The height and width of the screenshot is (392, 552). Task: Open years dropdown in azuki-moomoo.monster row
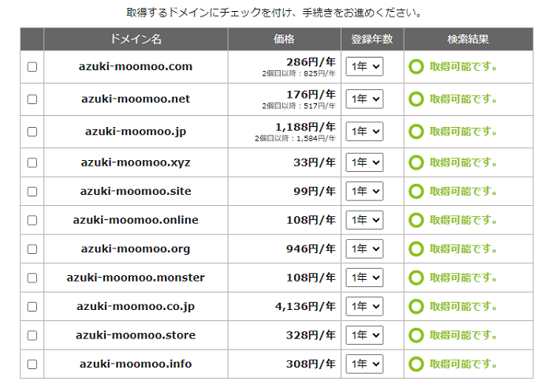[364, 278]
